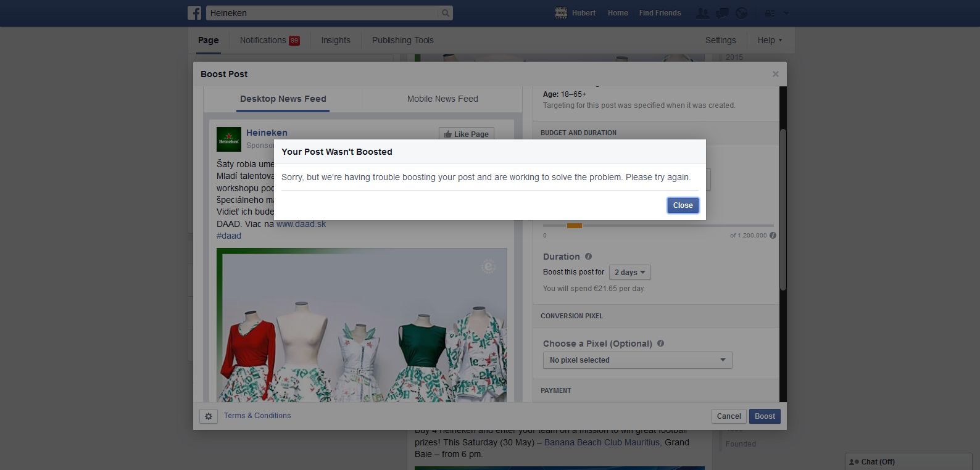Open the Terms & Conditions link
Image resolution: width=980 pixels, height=470 pixels.
coord(257,416)
